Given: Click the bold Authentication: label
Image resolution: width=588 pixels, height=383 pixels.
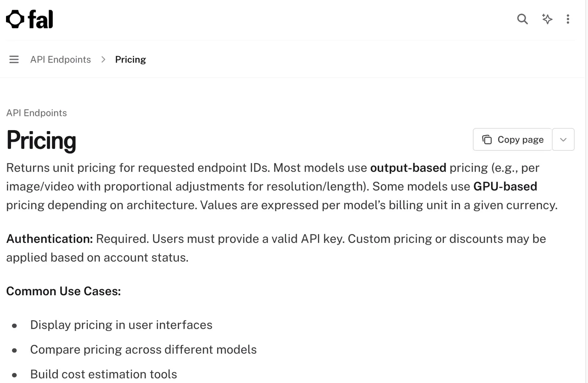Looking at the screenshot, I should (50, 239).
